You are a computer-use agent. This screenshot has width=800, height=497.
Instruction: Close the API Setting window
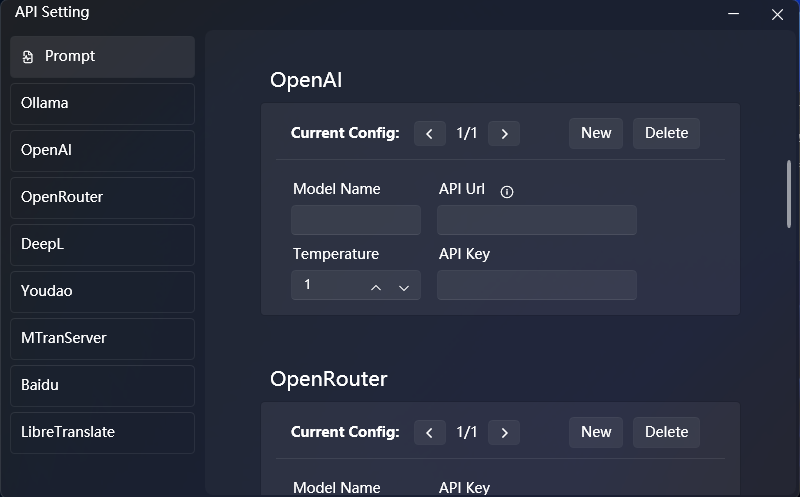point(777,14)
